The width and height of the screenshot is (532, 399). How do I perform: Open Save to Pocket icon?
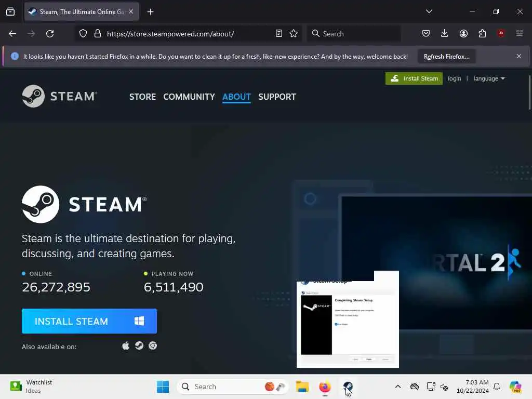coord(426,33)
